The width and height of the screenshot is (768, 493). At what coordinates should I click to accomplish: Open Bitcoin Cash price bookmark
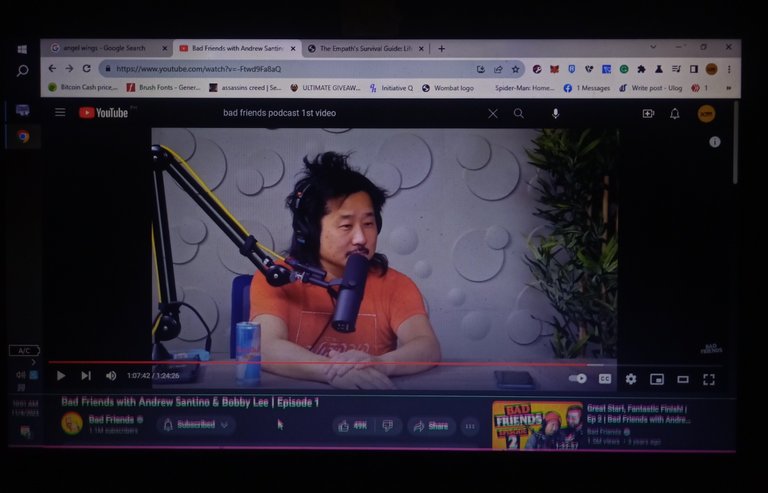pos(83,88)
